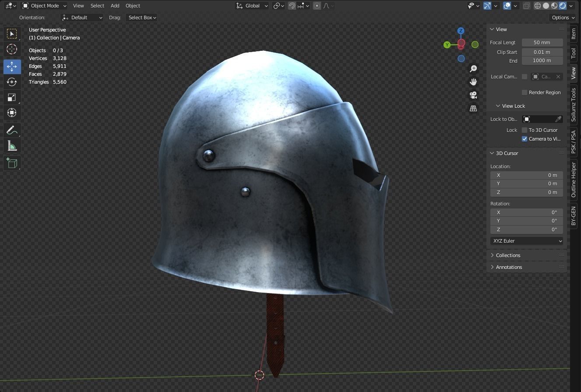Uncheck Camera to View lock
The height and width of the screenshot is (392, 581).
(x=525, y=139)
